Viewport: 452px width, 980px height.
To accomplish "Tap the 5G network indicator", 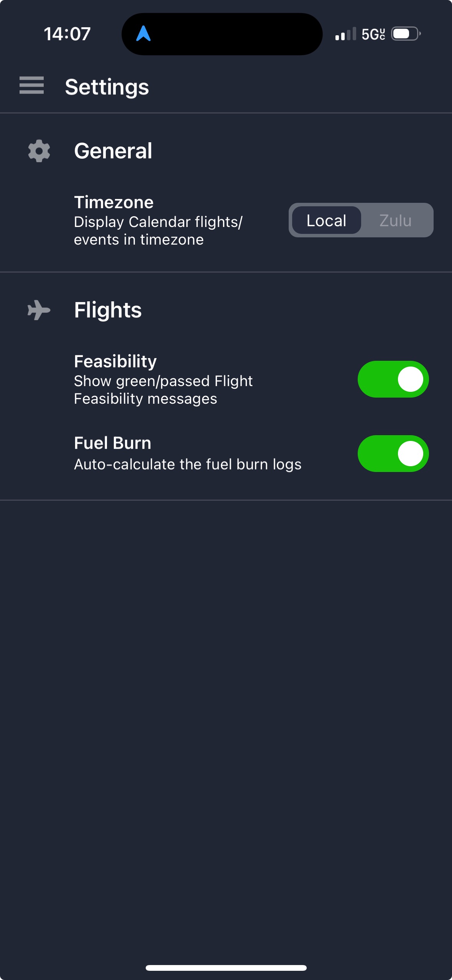I will point(373,34).
